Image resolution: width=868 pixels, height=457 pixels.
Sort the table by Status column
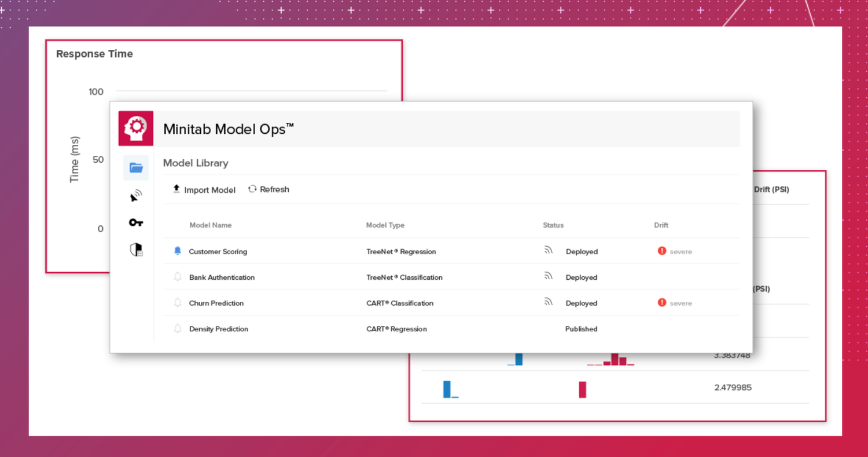[553, 225]
